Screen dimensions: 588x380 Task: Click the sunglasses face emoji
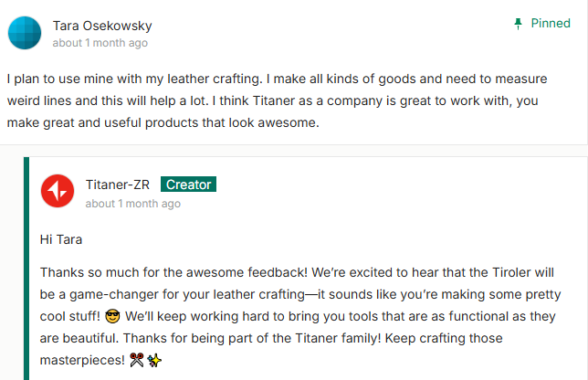tap(113, 318)
